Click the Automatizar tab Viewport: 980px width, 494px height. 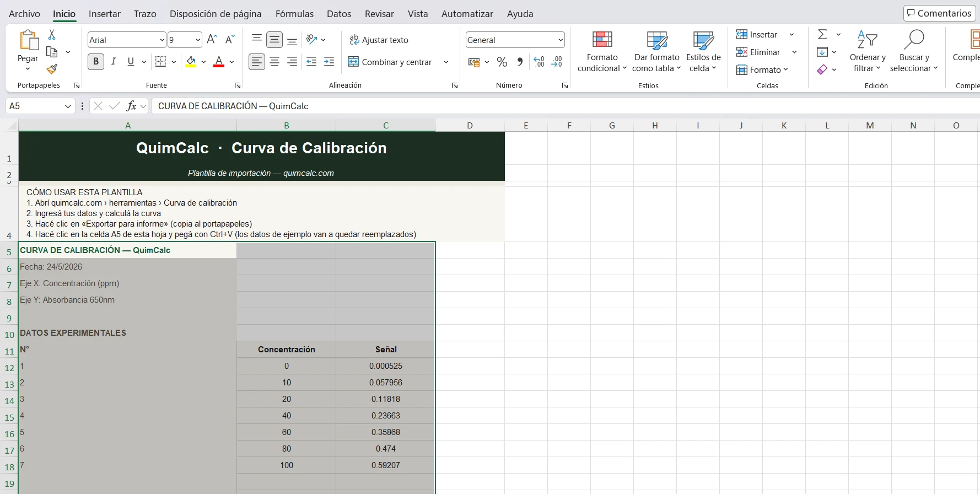point(467,14)
